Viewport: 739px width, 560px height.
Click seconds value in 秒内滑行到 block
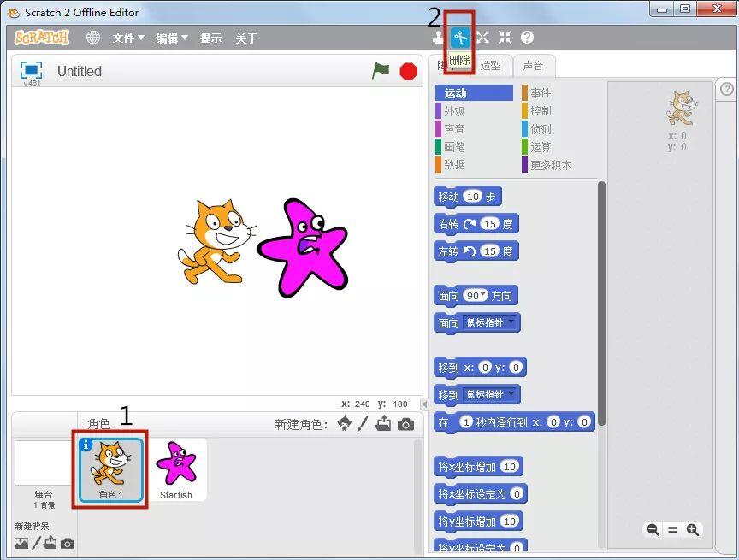(465, 421)
